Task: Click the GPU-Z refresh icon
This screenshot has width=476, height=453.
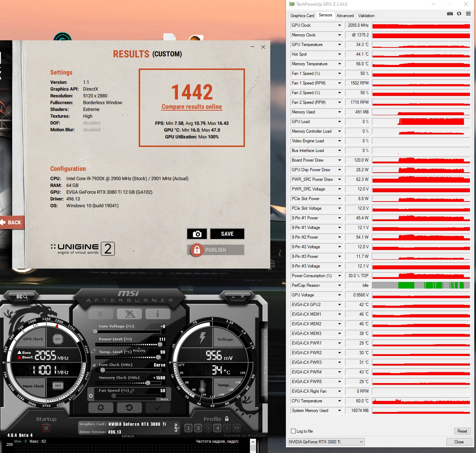Action: pyautogui.click(x=459, y=14)
